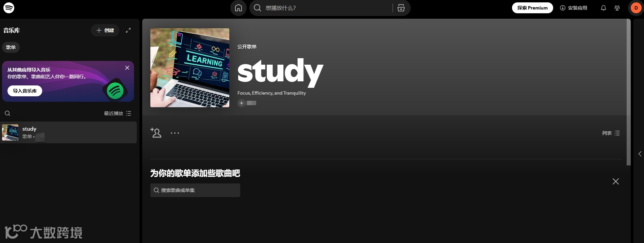
Task: Close the add-songs search section
Action: click(x=616, y=181)
